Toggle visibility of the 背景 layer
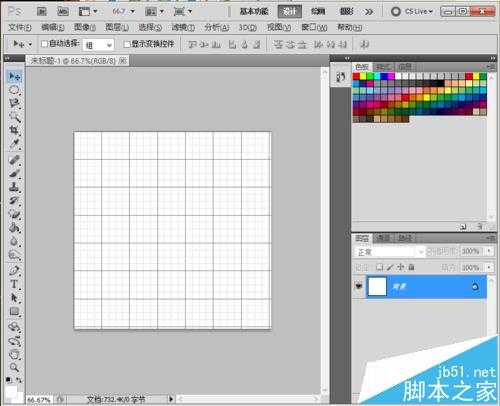500x406 pixels. tap(359, 286)
